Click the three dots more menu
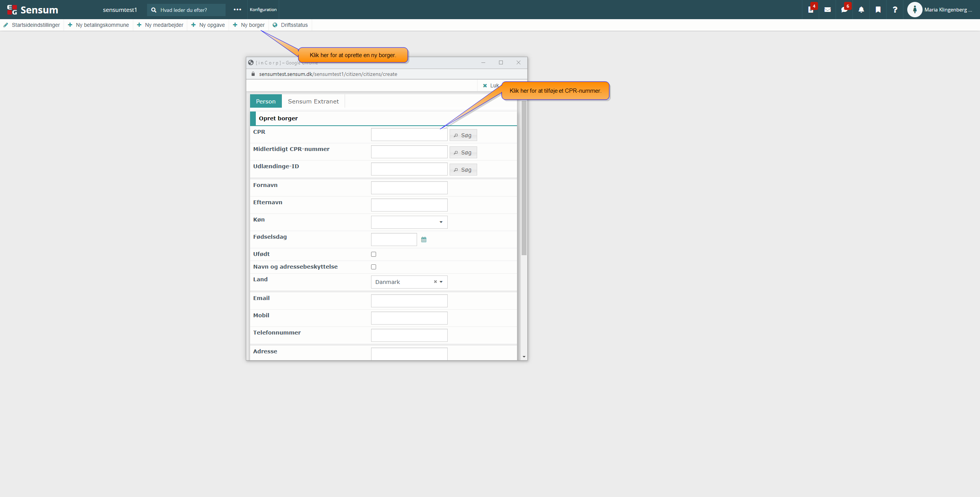This screenshot has width=980, height=497. (x=237, y=10)
